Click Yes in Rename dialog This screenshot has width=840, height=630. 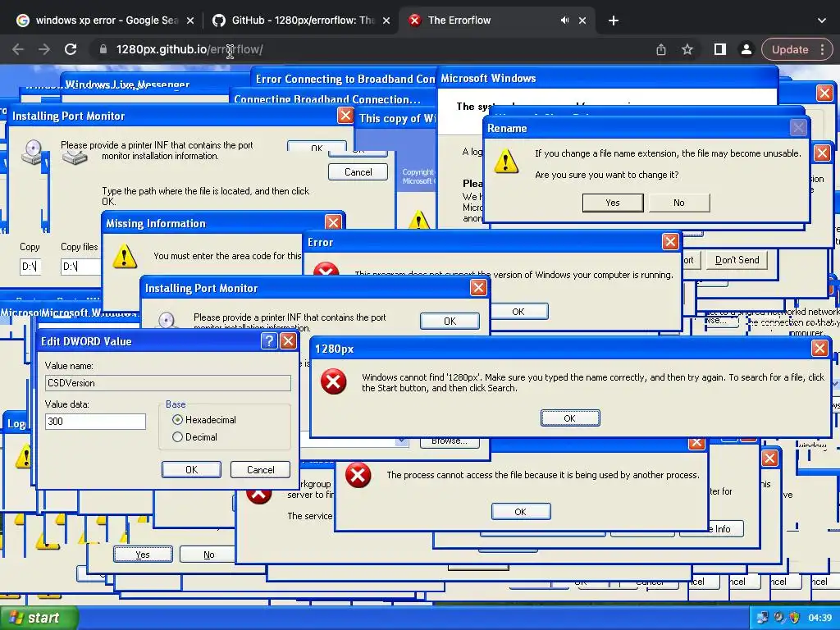tap(612, 203)
